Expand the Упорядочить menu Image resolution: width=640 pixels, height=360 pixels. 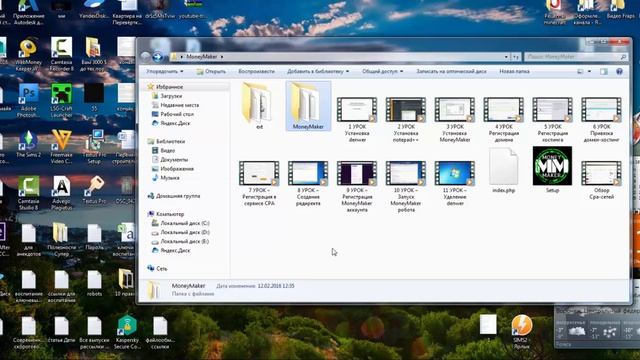pos(165,71)
